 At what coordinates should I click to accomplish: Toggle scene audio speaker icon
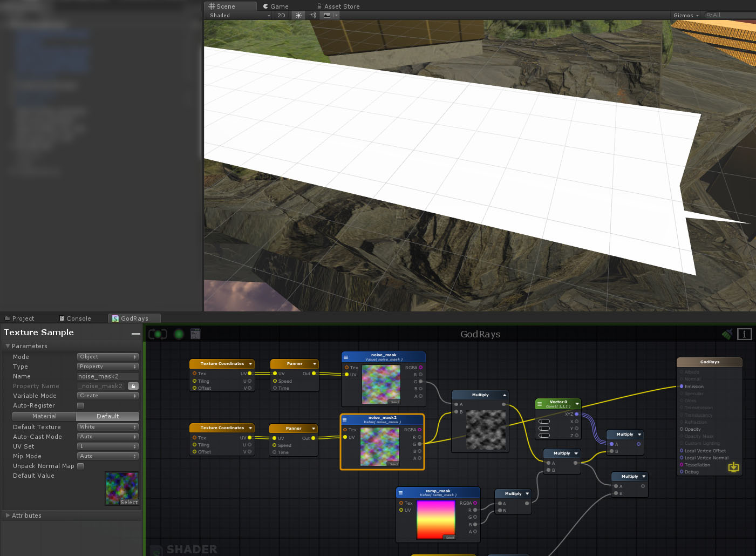pyautogui.click(x=313, y=15)
